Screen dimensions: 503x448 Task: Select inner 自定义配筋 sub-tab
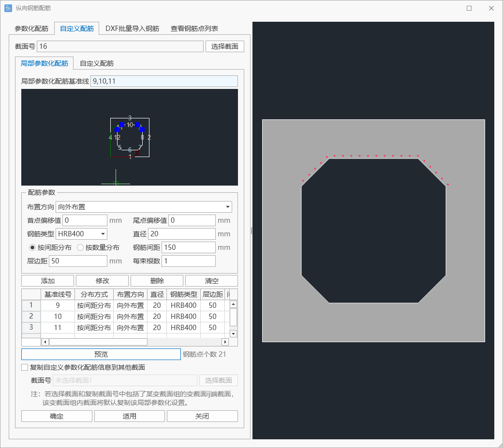click(x=97, y=63)
